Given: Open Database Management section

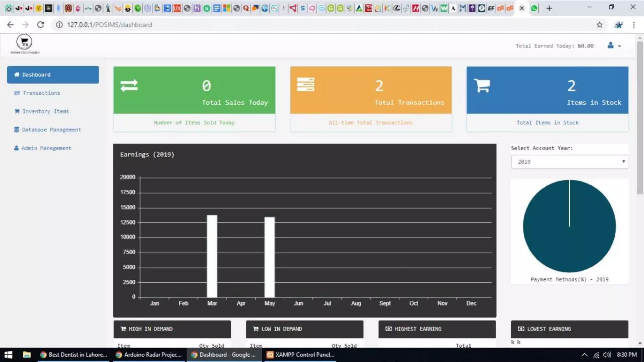Looking at the screenshot, I should 47,129.
